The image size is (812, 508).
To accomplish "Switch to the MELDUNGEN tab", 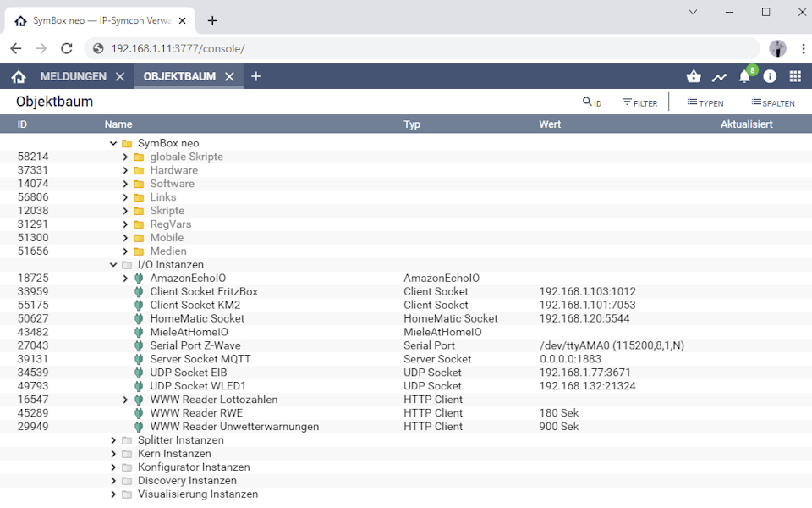I will 74,76.
